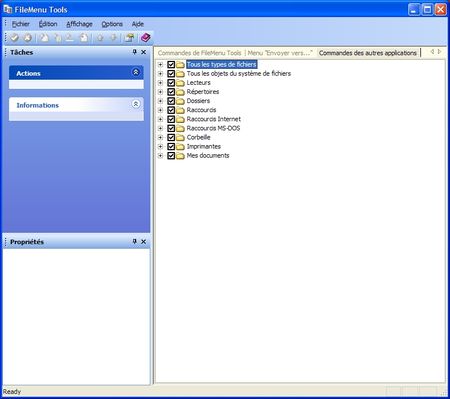Collapse the Informations section chevron

click(136, 104)
